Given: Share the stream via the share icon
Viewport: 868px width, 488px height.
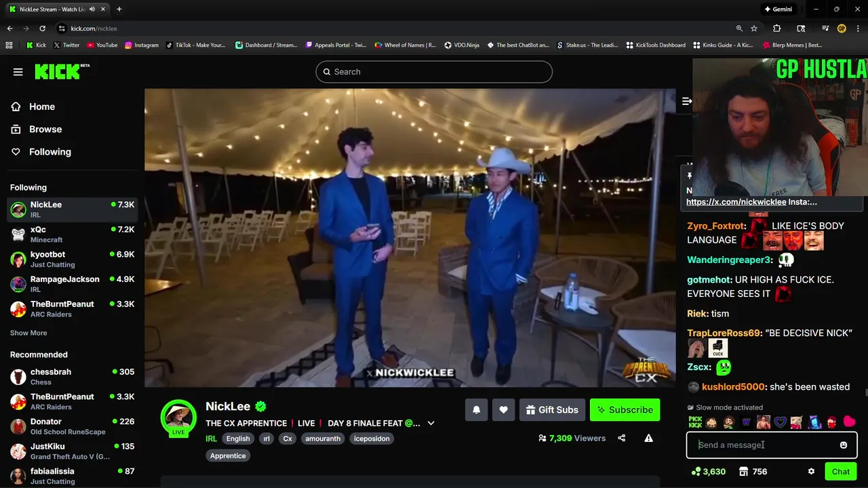Looking at the screenshot, I should (622, 438).
